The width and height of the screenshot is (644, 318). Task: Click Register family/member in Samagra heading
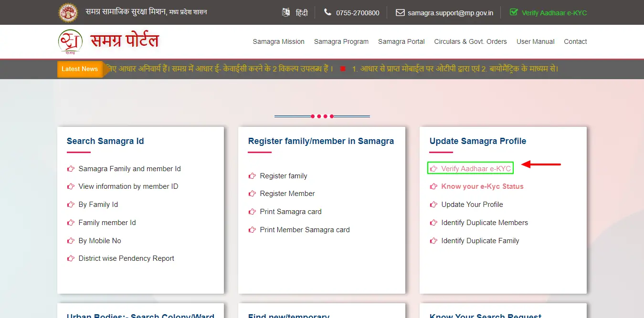[x=321, y=141]
